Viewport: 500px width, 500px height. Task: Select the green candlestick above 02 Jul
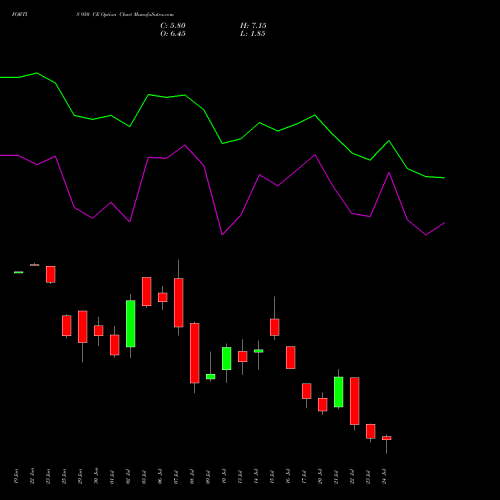(131, 324)
